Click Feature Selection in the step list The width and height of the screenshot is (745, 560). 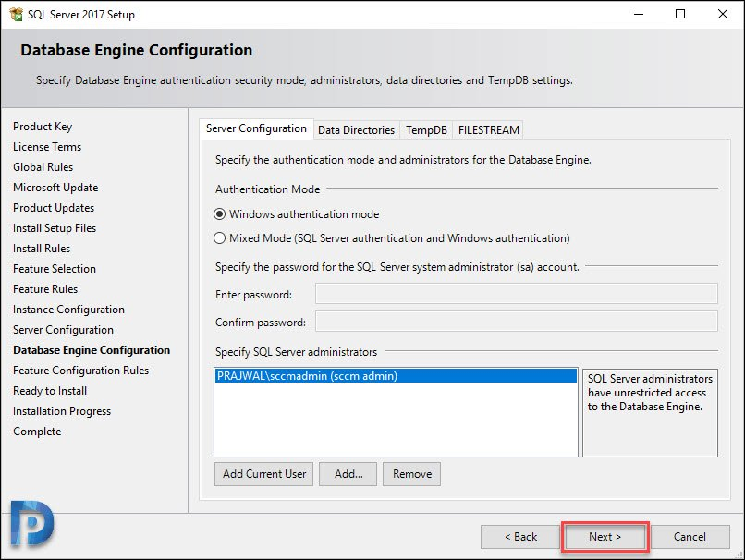55,269
